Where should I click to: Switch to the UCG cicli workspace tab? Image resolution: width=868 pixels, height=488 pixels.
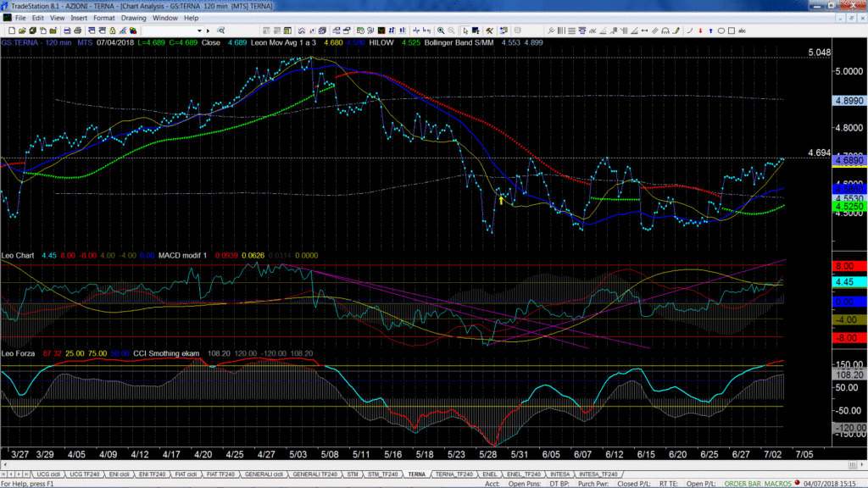click(48, 474)
